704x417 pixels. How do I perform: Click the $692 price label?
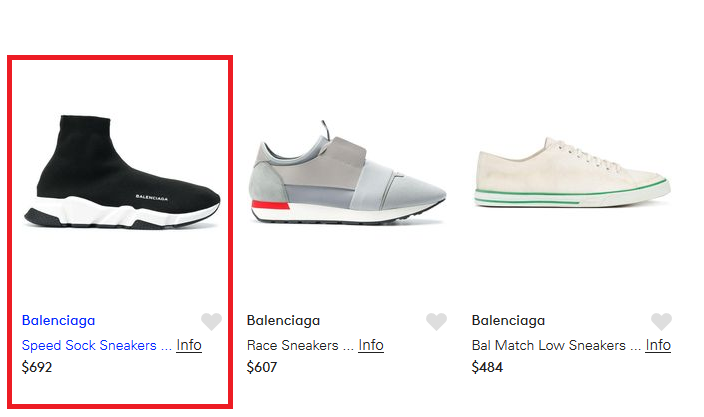37,367
